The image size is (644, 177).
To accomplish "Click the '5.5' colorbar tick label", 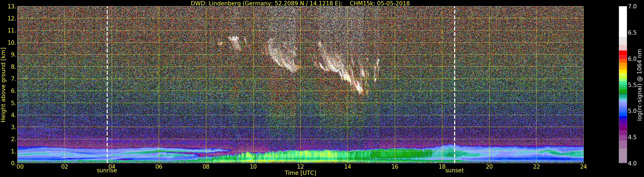I will click(x=632, y=85).
